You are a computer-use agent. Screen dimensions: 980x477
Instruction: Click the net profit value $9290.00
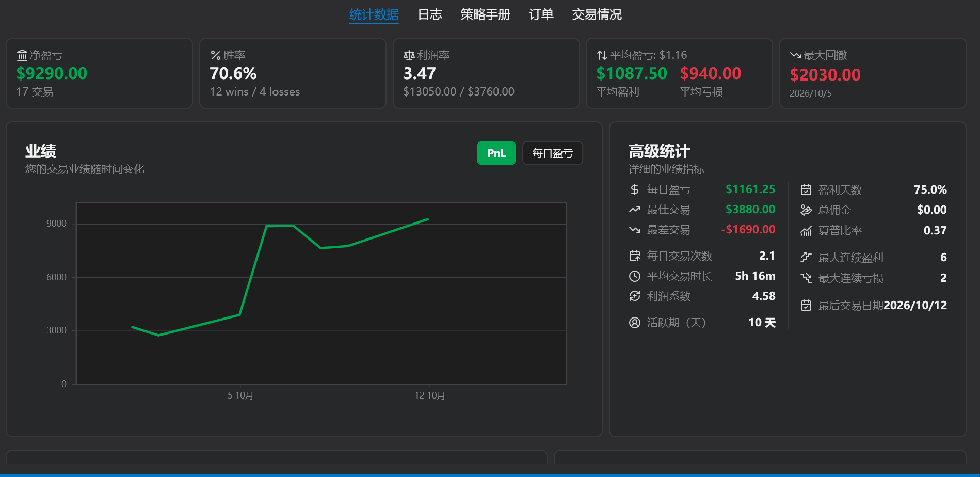click(x=52, y=73)
